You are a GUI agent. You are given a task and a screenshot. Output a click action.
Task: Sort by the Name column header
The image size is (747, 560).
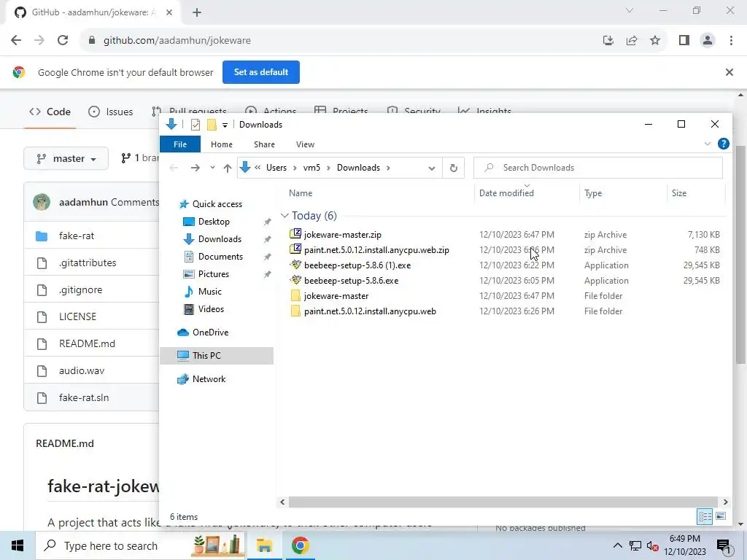tap(301, 192)
